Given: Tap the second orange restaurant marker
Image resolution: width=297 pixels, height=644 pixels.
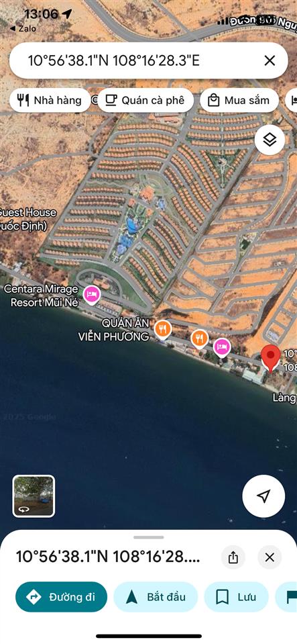Looking at the screenshot, I should click(199, 338).
